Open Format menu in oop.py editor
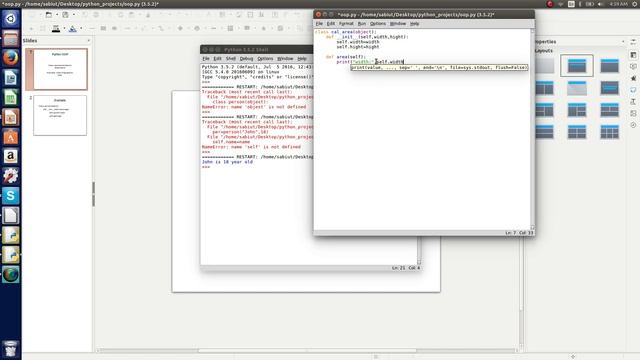The width and height of the screenshot is (640, 360). (346, 24)
